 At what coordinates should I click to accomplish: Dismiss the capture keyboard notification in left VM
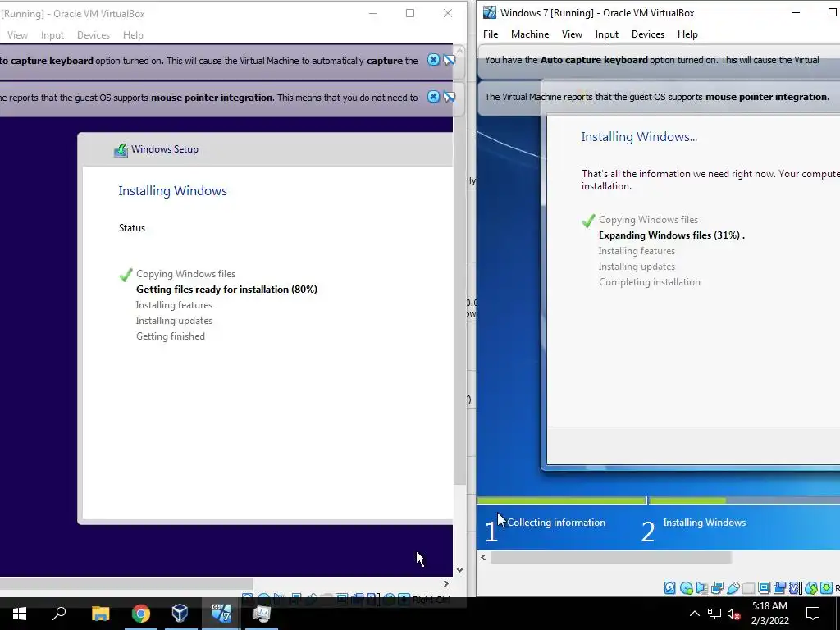click(433, 60)
